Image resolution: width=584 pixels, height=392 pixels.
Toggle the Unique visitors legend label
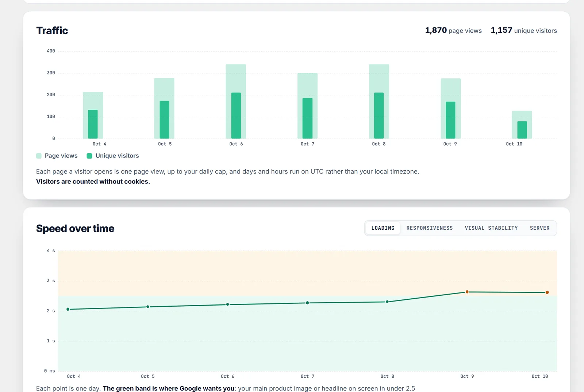tap(117, 156)
